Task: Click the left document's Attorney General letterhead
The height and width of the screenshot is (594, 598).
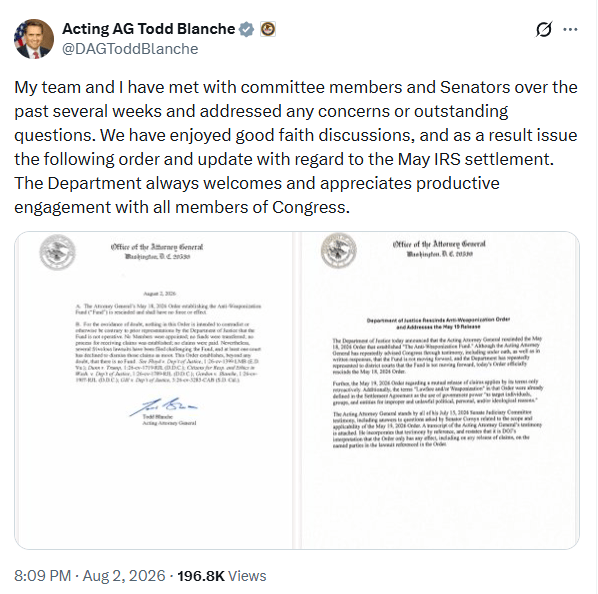Action: click(157, 251)
